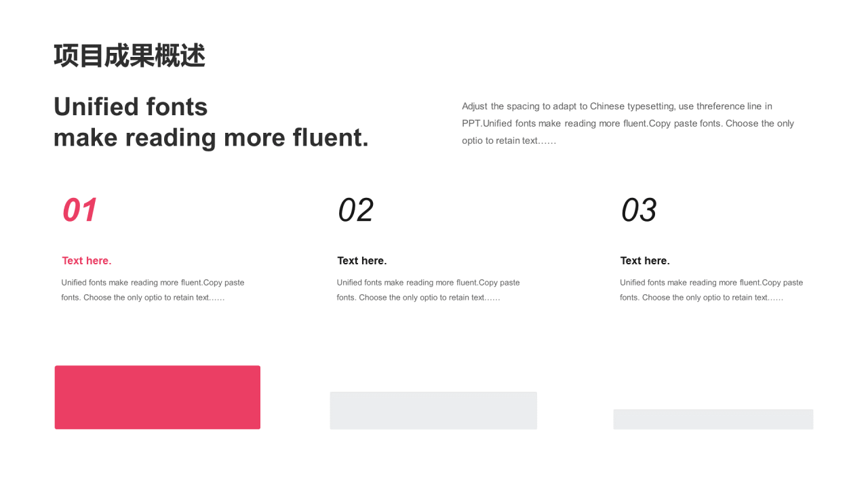
Task: Select the body paragraph under number 02
Action: coord(429,290)
